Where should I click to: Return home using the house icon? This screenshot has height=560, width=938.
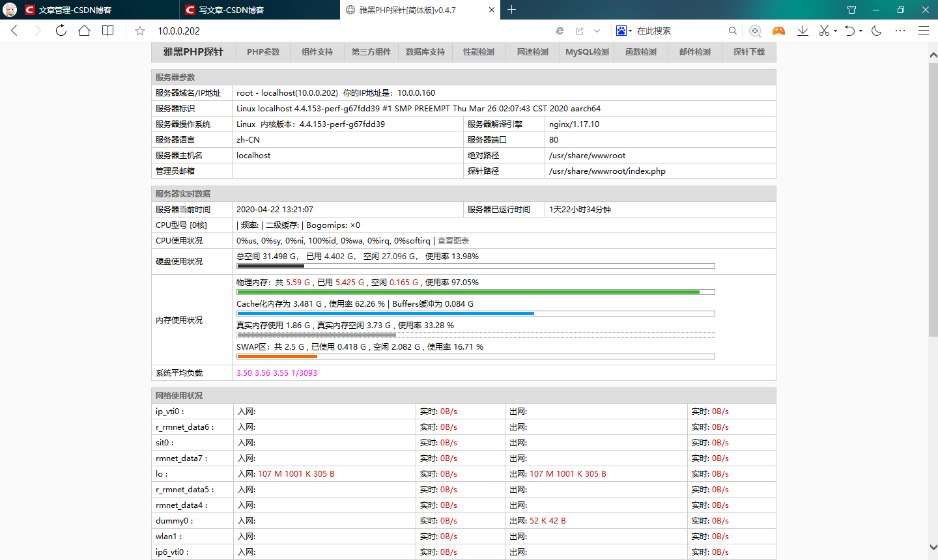(x=85, y=31)
